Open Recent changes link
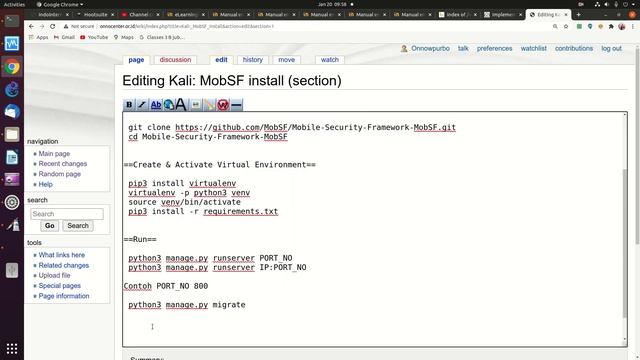The height and width of the screenshot is (360, 640). [63, 164]
